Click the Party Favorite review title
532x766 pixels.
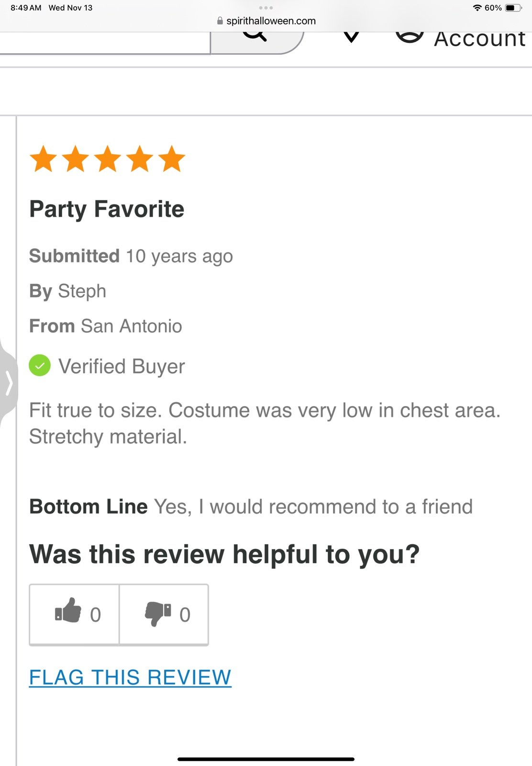coord(107,209)
